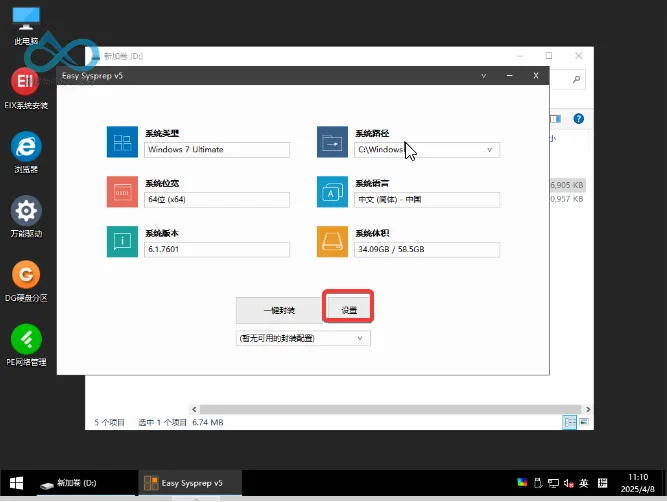This screenshot has height=502, width=667.
Task: Toggle Explorer preview pane icon
Action: (556, 119)
